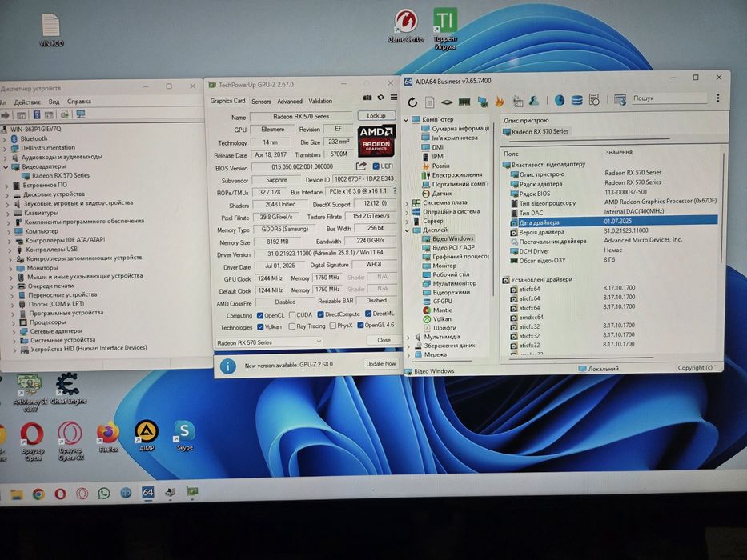Open File Explorer from the taskbar
The width and height of the screenshot is (747, 560).
coord(17,494)
